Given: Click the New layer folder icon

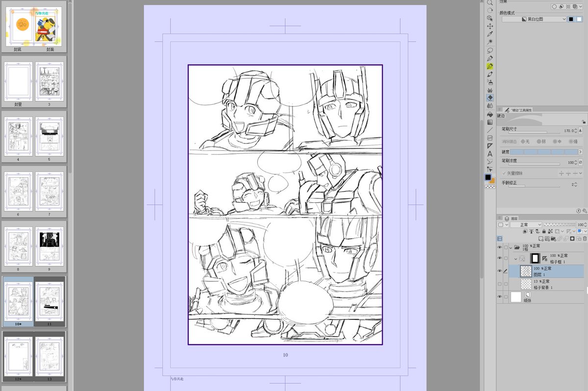Looking at the screenshot, I should coord(553,239).
